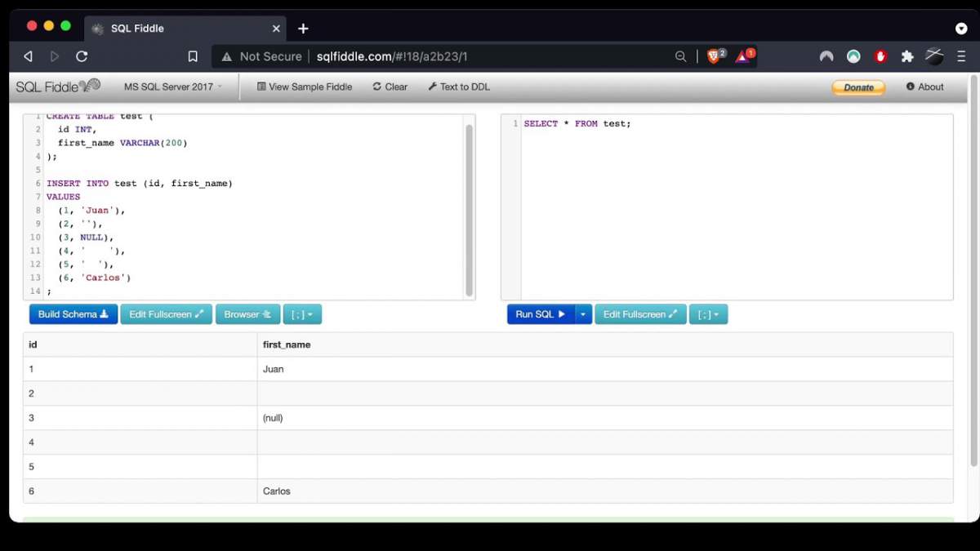Open the browser hamburger menu
The width and height of the screenshot is (980, 551).
[x=962, y=56]
